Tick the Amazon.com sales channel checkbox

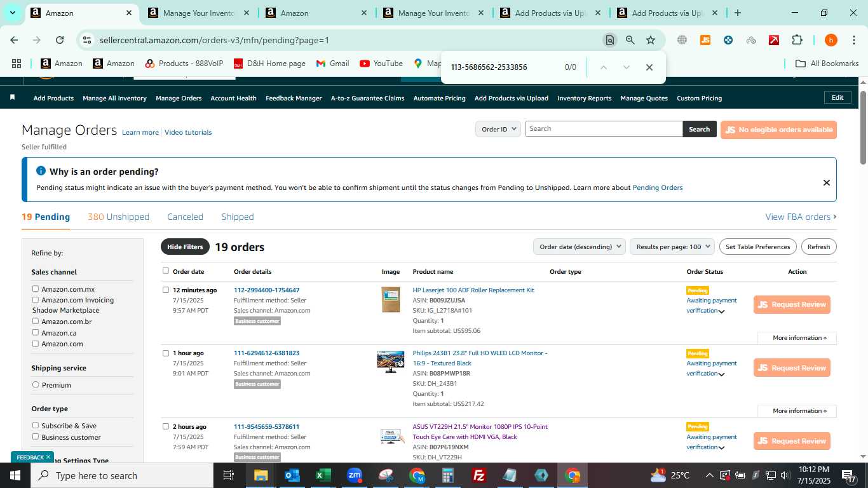coord(36,343)
